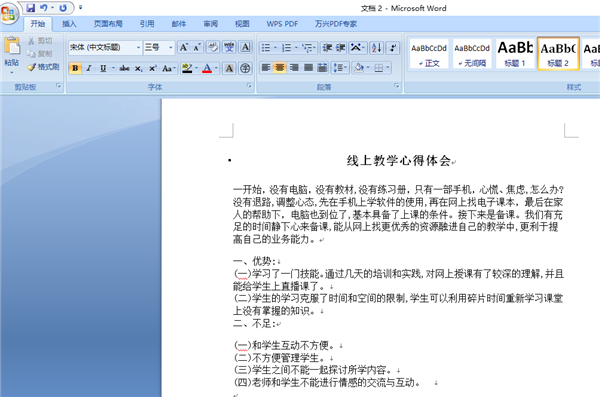Click the Paste clipboard icon
This screenshot has height=397, width=600.
click(12, 47)
